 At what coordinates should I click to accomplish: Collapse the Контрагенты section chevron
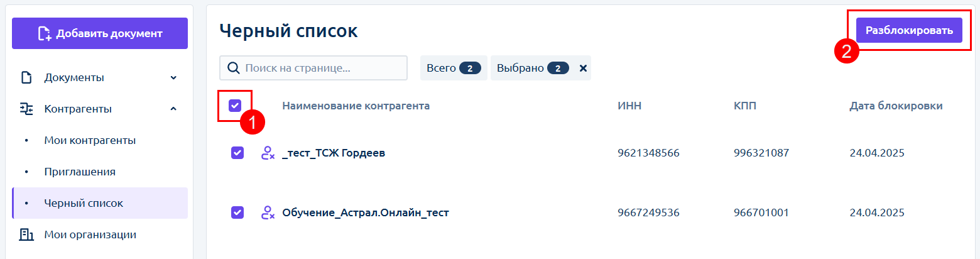173,109
